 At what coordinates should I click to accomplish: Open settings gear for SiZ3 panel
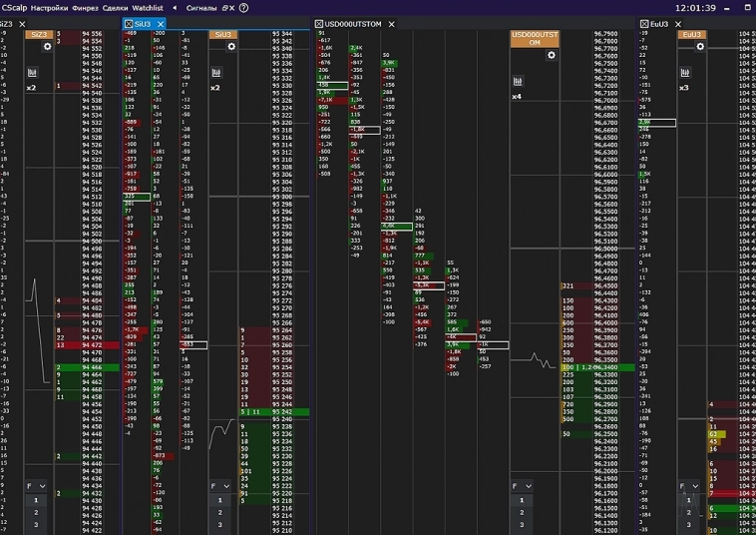[47, 47]
